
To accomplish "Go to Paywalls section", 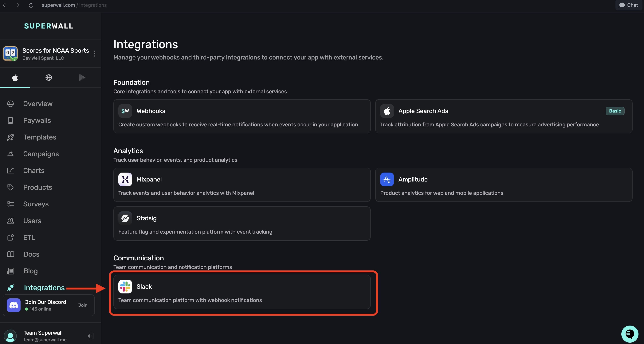I will [37, 120].
